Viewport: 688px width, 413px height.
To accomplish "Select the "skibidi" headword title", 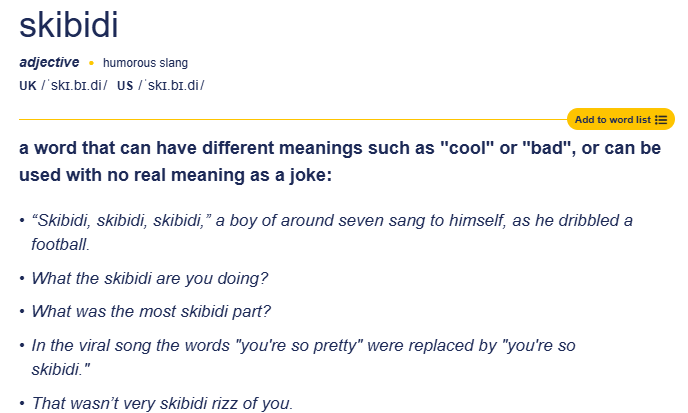I will (68, 26).
